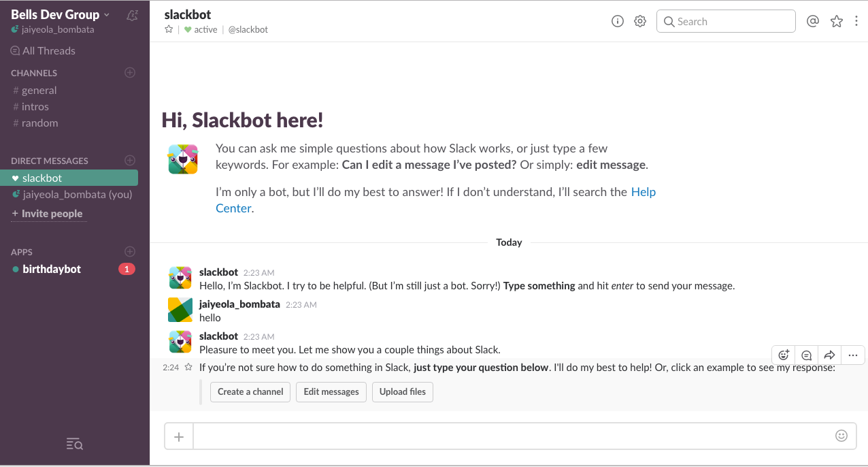This screenshot has height=467, width=868.
Task: Open the Help Center link
Action: [643, 192]
